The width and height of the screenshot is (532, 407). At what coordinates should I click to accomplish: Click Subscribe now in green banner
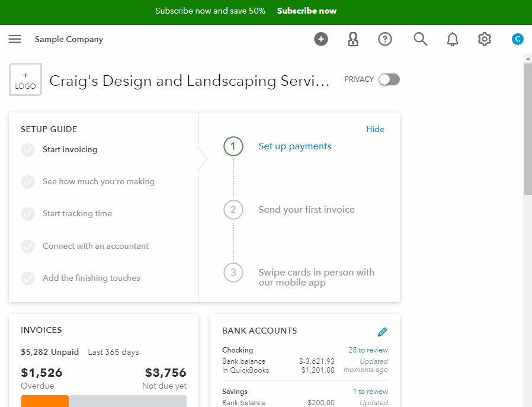307,11
